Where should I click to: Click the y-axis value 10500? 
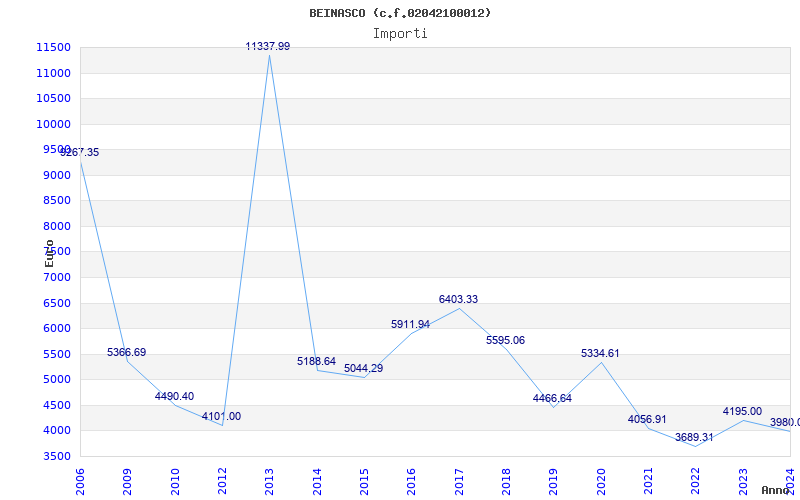coord(53,98)
